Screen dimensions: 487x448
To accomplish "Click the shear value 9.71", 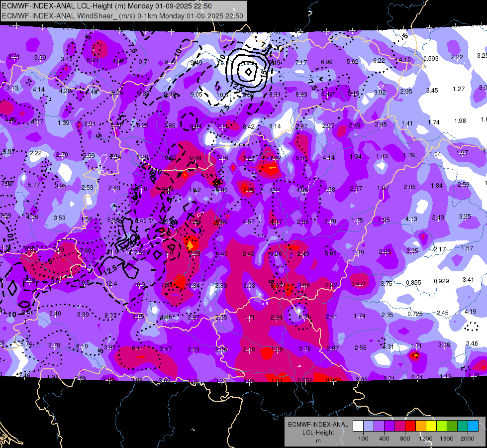I will pyautogui.click(x=144, y=62).
